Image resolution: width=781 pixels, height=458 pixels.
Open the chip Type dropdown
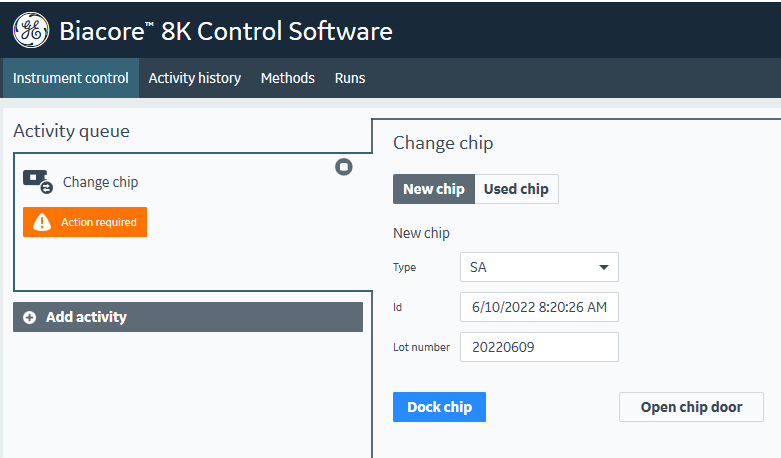[538, 267]
